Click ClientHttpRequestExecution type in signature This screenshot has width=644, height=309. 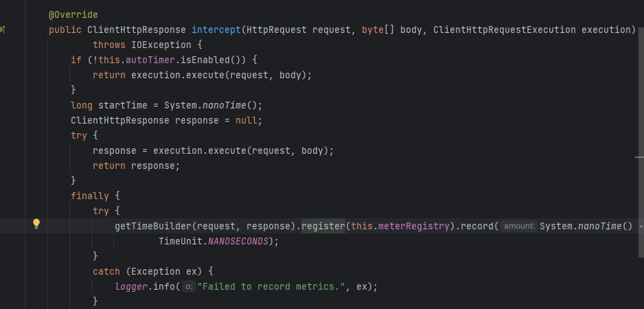pyautogui.click(x=505, y=30)
